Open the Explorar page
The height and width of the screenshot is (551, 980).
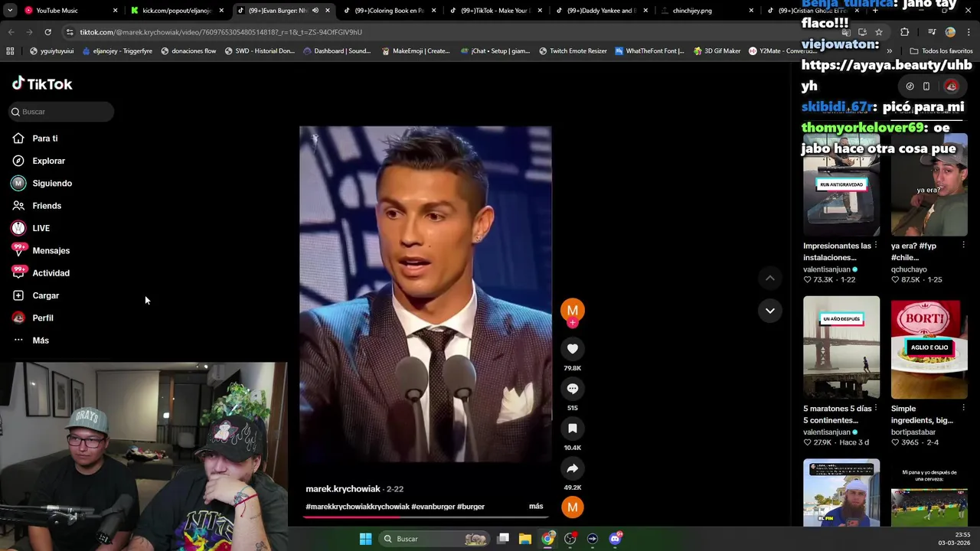(39, 161)
